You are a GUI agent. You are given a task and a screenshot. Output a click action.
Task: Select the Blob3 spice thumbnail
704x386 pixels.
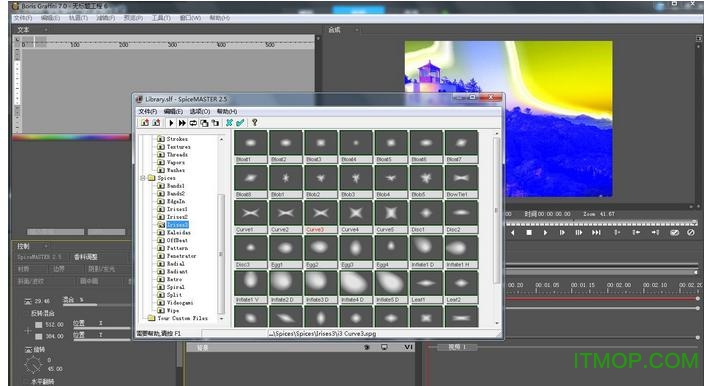[x=356, y=182]
